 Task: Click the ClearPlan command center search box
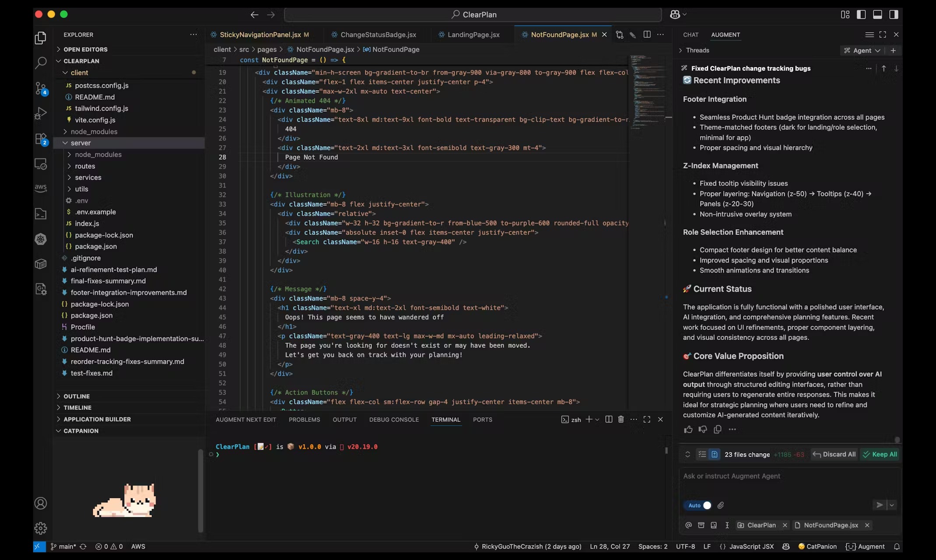click(473, 14)
